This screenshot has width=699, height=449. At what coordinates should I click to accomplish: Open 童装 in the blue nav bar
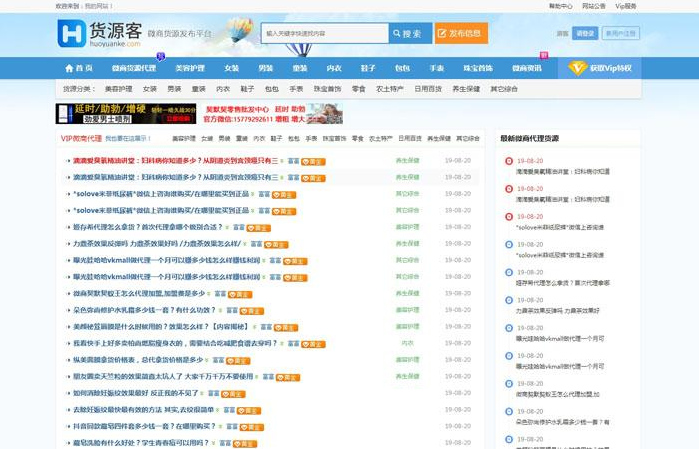pos(300,68)
